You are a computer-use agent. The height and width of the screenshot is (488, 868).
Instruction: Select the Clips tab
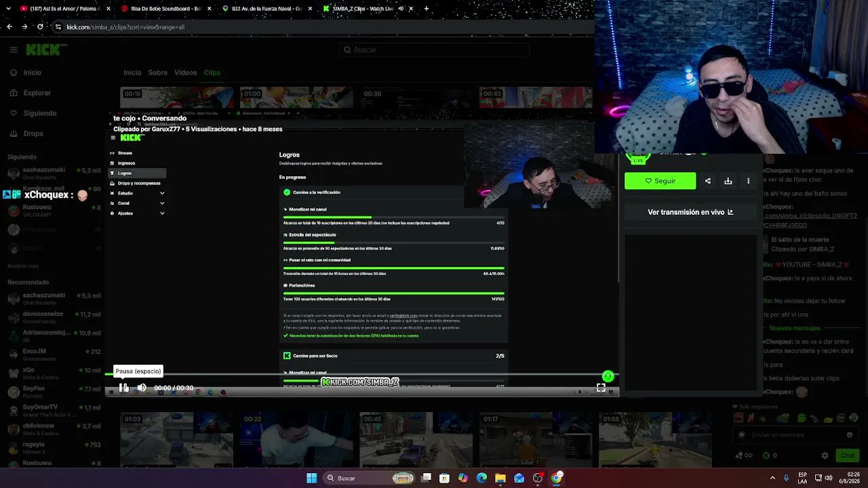coord(212,73)
